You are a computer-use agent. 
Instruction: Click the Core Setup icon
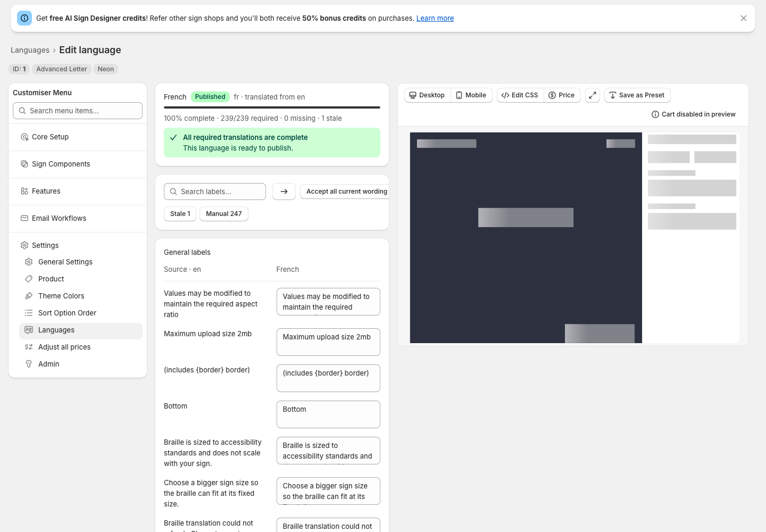[x=24, y=137]
